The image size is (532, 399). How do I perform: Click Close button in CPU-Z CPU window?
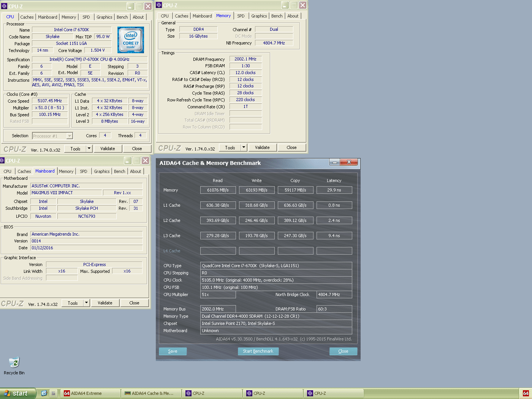click(x=137, y=149)
